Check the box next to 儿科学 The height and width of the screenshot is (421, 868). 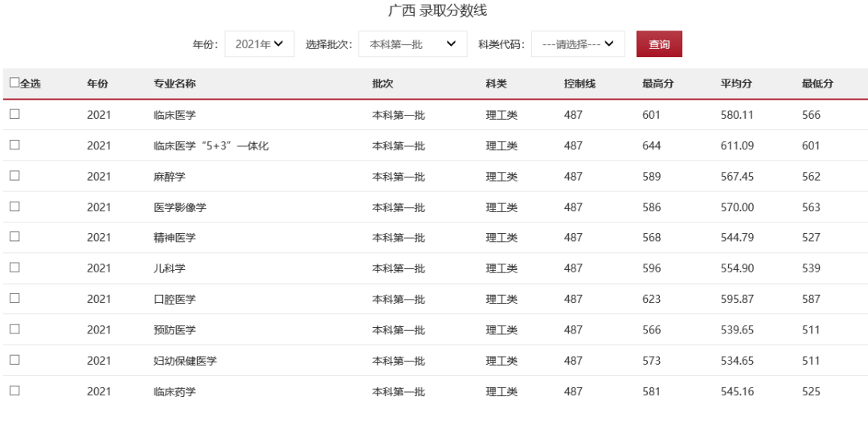(x=14, y=268)
